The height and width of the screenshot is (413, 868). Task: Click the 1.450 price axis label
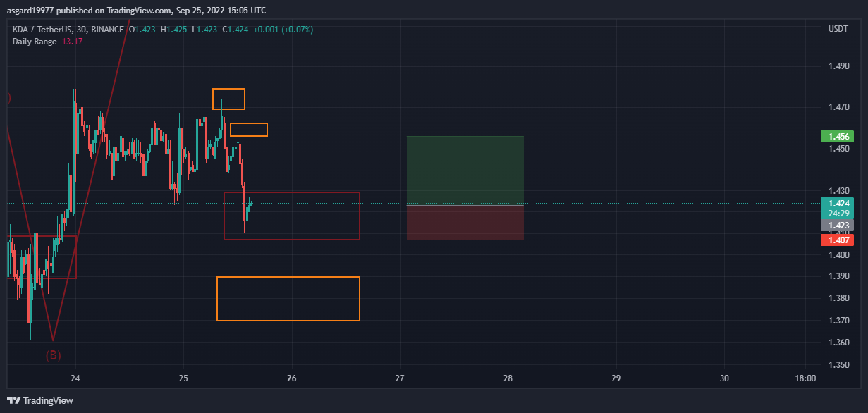point(838,149)
